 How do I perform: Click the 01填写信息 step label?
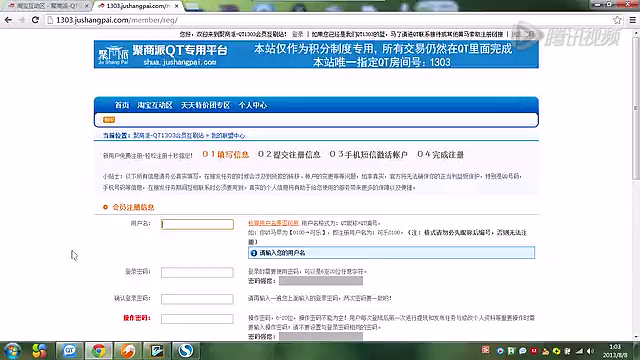coord(225,155)
